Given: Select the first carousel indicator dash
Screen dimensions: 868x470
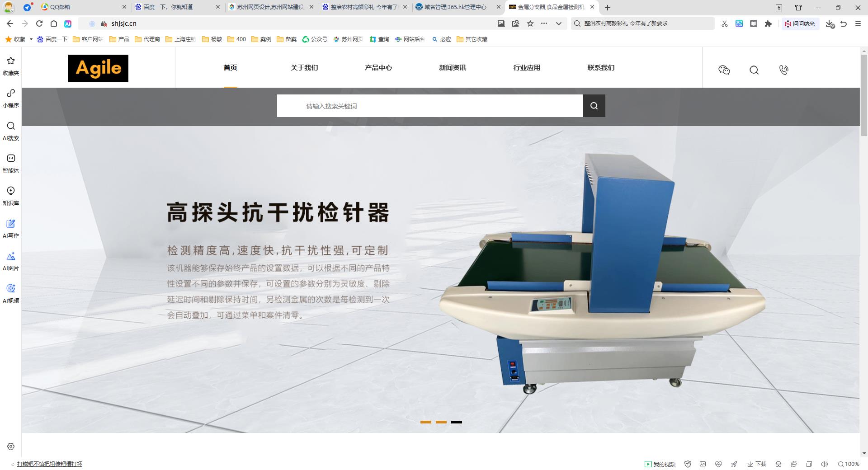Looking at the screenshot, I should (x=425, y=422).
